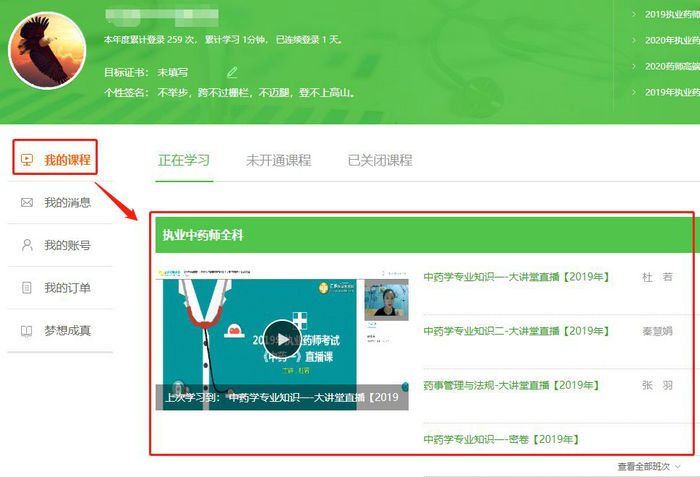Select the 正在学习 tab
Screen dimensions: 700x477
(x=185, y=160)
